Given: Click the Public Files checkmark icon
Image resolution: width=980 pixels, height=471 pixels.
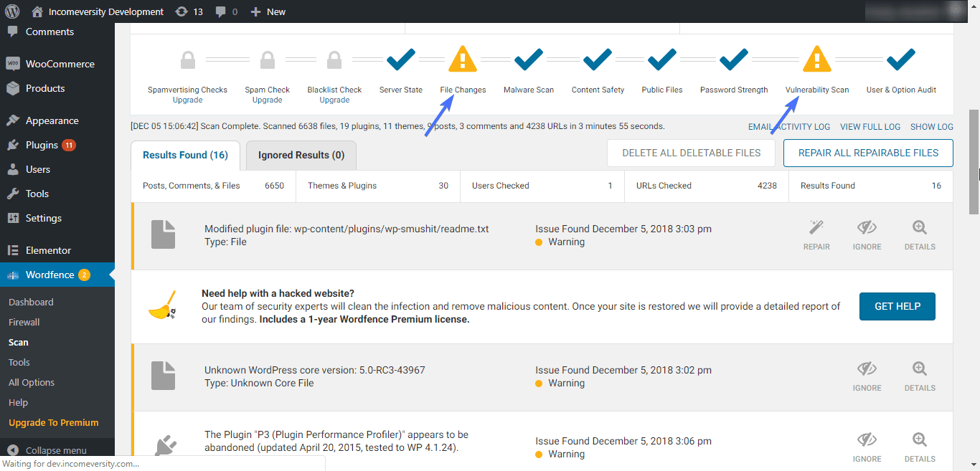Looking at the screenshot, I should point(662,59).
